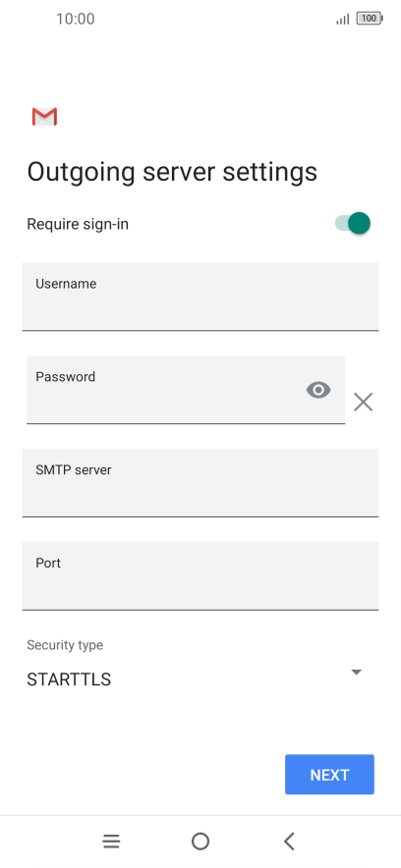Viewport: 401px width, 868px height.
Task: Tap the Security type label
Action: (65, 645)
